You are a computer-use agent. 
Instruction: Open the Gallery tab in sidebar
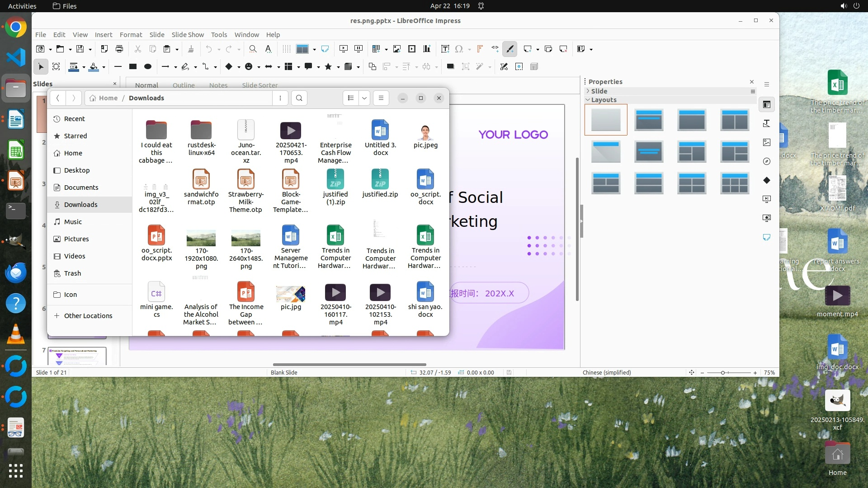pos(767,142)
